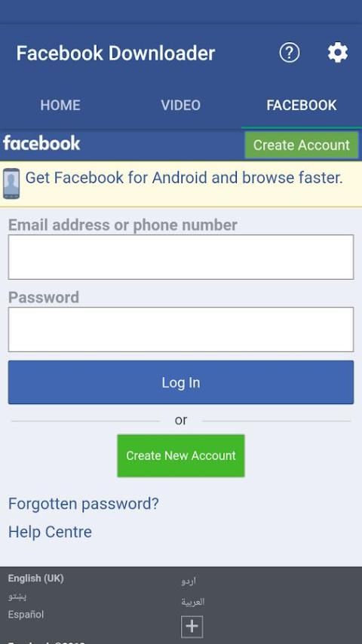362x644 pixels.
Task: Open settings via the gear icon
Action: click(x=338, y=53)
